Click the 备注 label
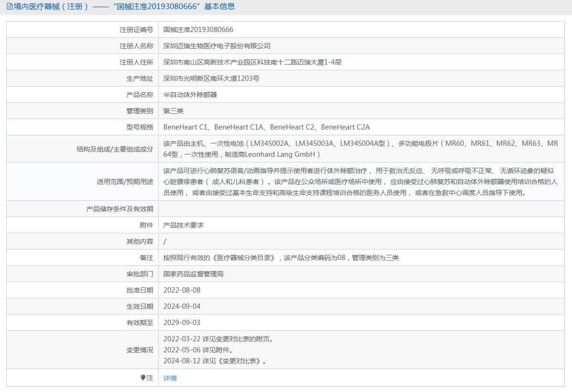572x392 pixels. (x=147, y=258)
